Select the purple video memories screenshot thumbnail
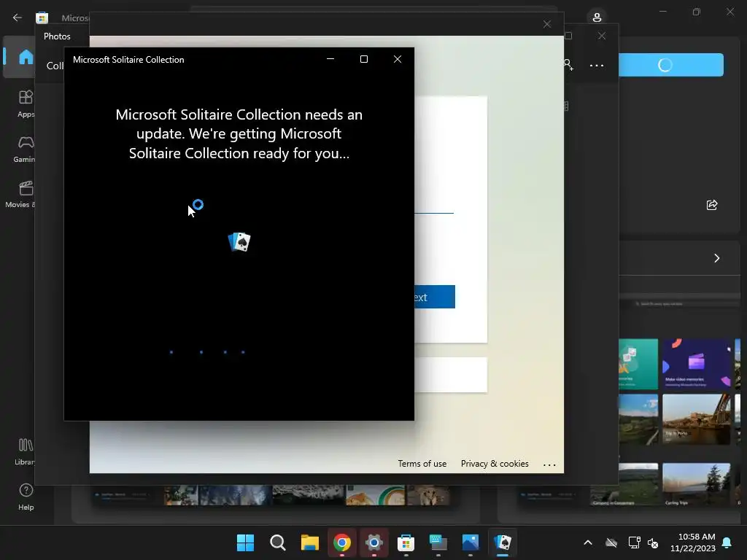The height and width of the screenshot is (560, 747). [696, 364]
